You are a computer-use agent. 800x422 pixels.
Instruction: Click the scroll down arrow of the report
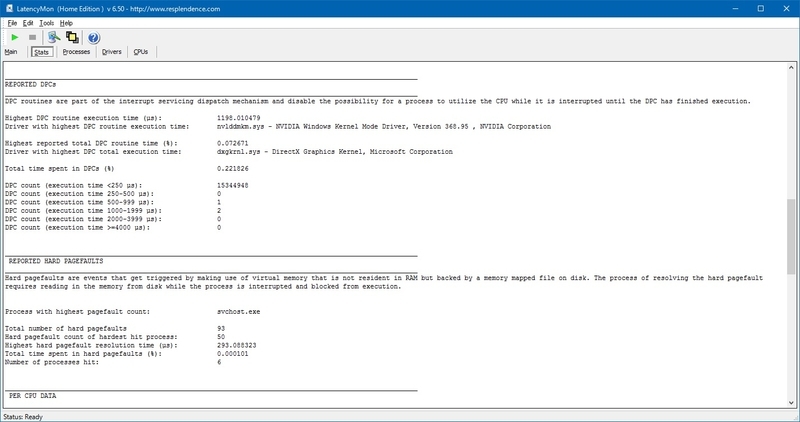pos(791,403)
